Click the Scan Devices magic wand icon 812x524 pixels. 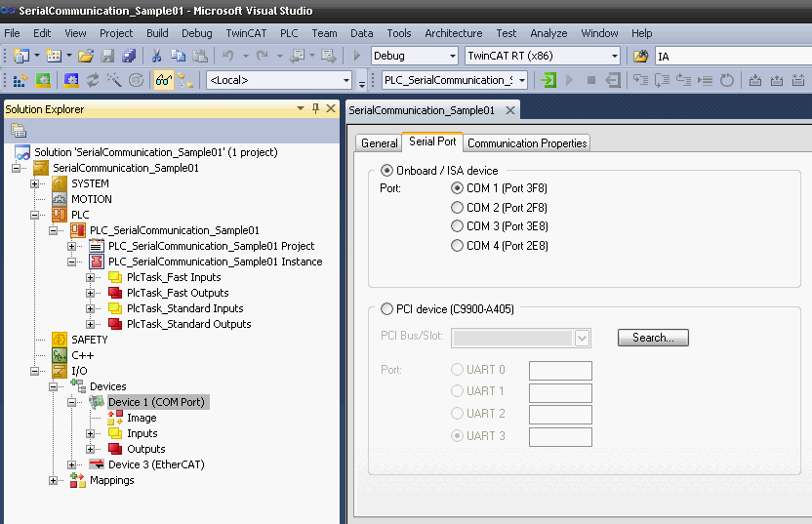click(x=114, y=80)
